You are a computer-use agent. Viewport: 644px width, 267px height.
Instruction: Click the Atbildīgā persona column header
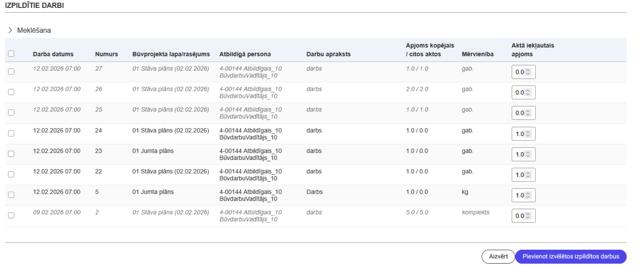[245, 54]
